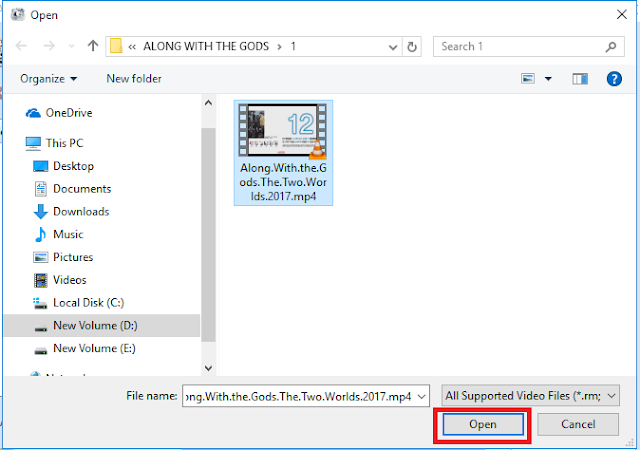Open Help with the question mark icon
The height and width of the screenshot is (450, 640).
point(614,79)
